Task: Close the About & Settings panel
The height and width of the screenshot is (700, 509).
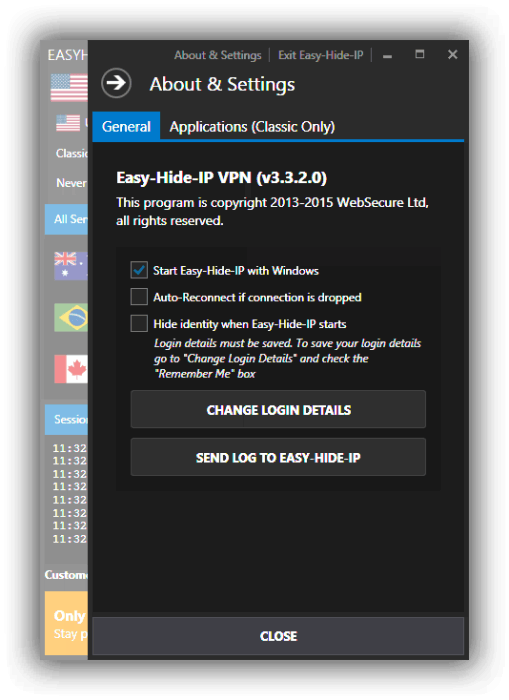Action: tap(278, 636)
